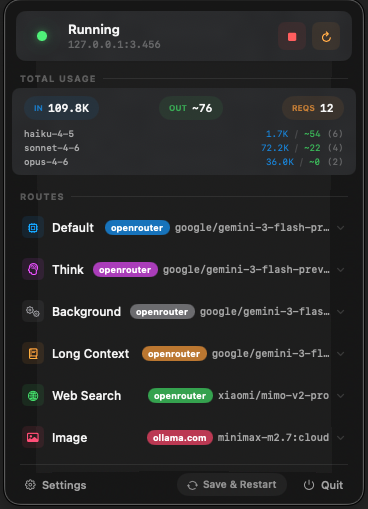The height and width of the screenshot is (509, 368).
Task: Expand the Long Context route model chevron
Action: click(x=340, y=354)
